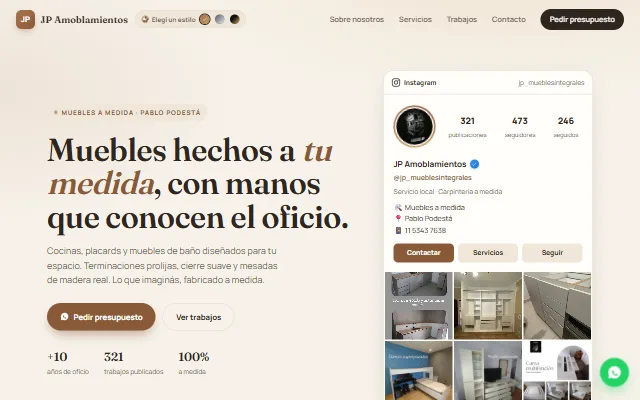This screenshot has width=640, height=400.
Task: Click 246 seguidos stat
Action: click(566, 127)
